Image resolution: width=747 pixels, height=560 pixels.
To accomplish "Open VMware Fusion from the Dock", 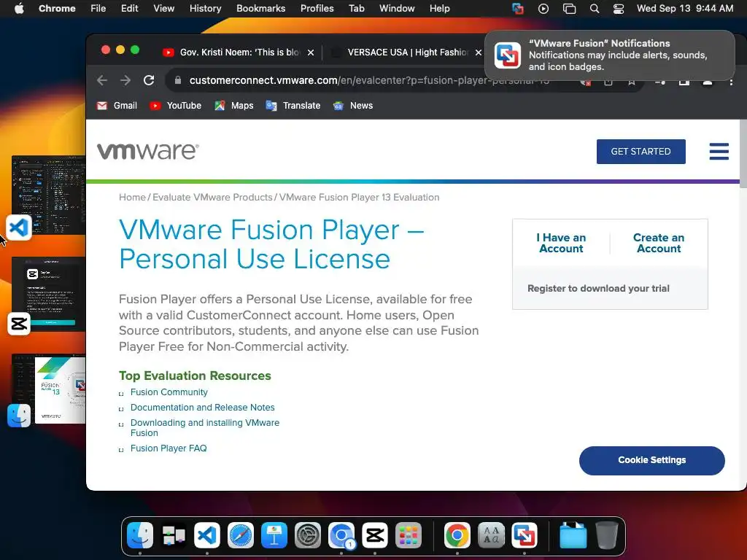I will coord(525,535).
